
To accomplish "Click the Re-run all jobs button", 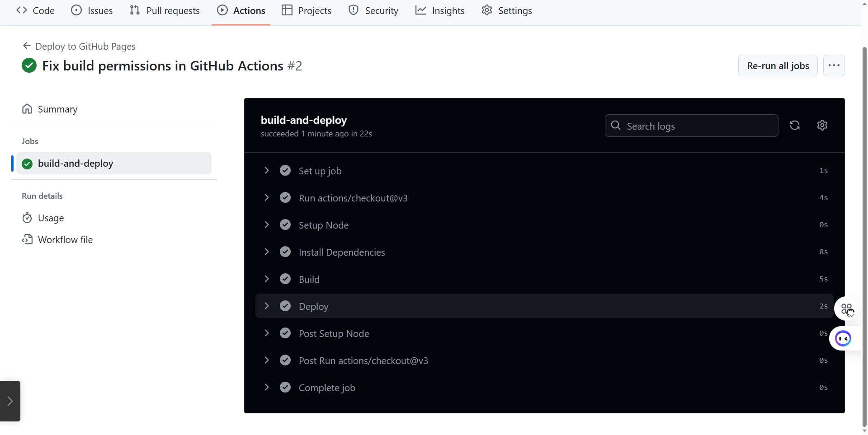I will [x=778, y=65].
